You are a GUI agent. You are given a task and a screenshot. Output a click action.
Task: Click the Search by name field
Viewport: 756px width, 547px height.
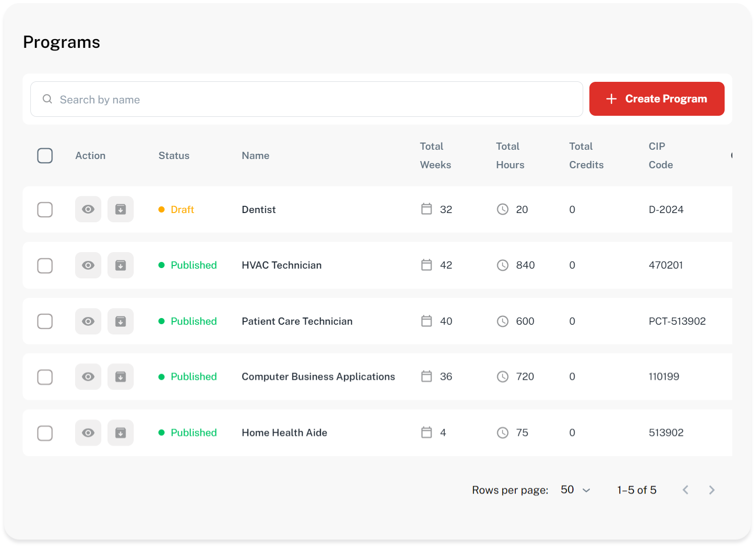pos(307,99)
